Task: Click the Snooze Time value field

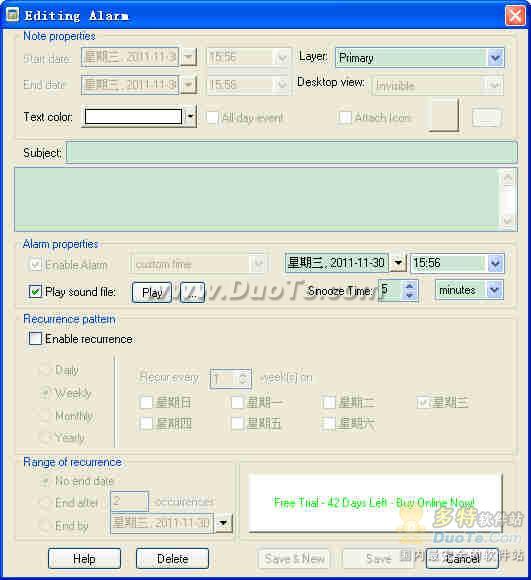Action: point(391,290)
